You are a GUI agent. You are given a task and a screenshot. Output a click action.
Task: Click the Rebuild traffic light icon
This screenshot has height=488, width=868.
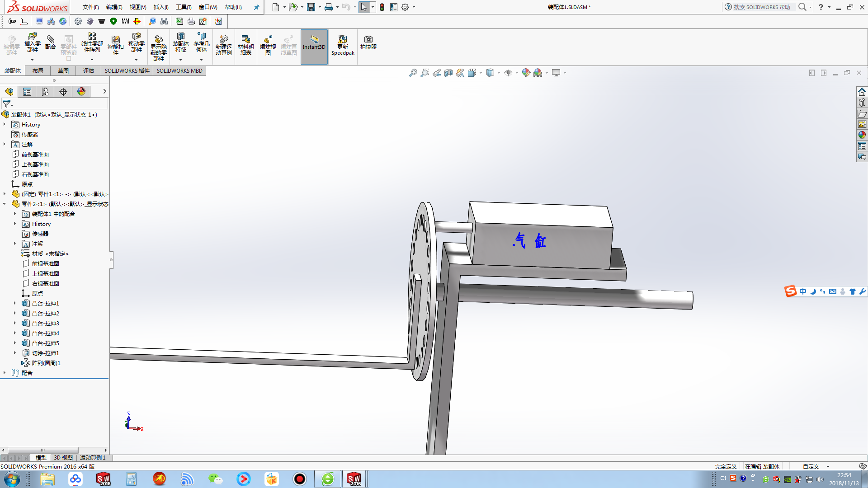(382, 7)
